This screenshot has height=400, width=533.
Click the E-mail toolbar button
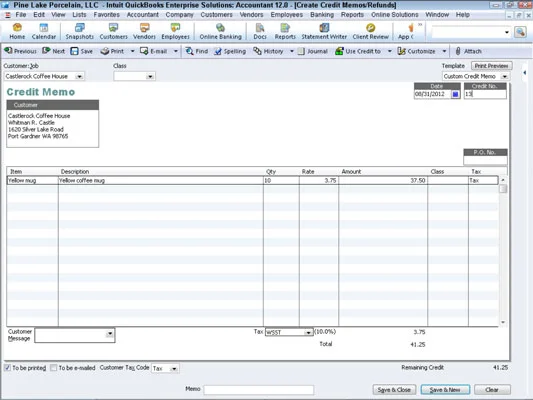[x=154, y=51]
